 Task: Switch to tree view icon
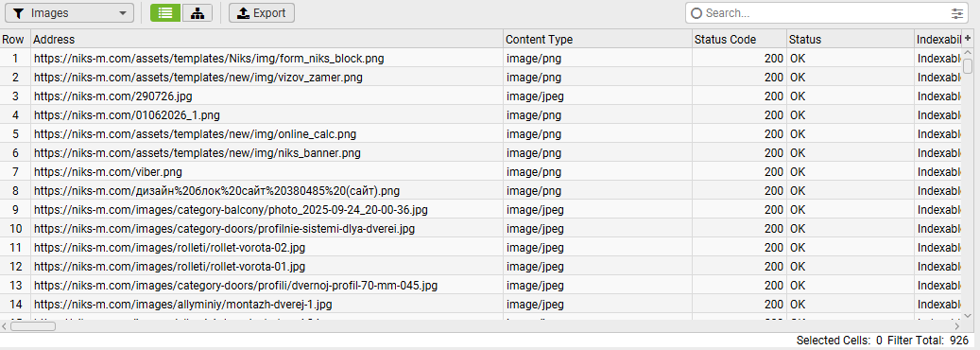[x=197, y=12]
